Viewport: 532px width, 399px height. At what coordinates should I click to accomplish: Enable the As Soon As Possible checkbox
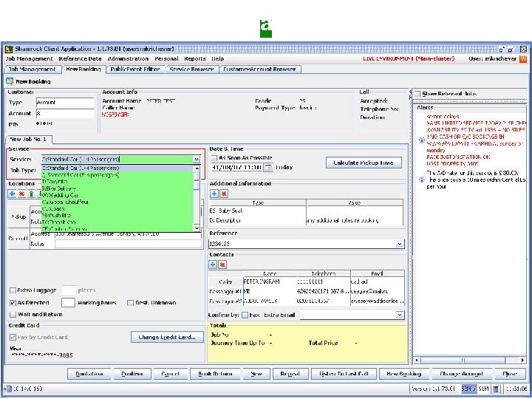[214, 157]
